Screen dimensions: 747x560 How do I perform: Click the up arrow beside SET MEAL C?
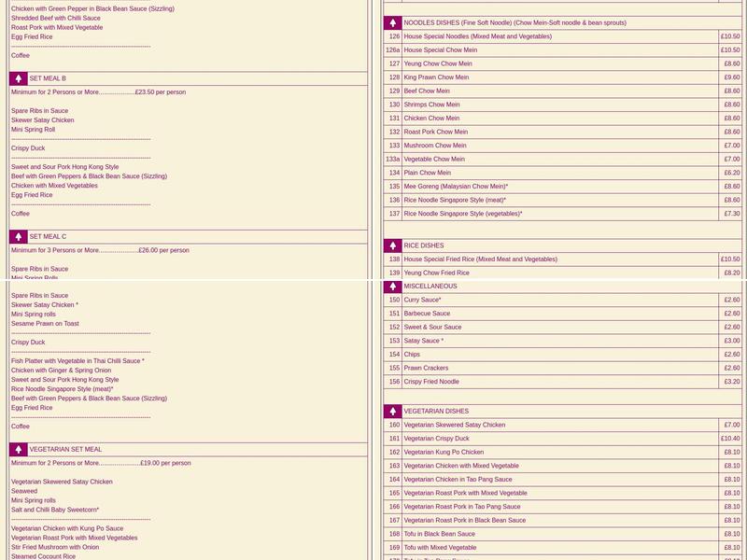[x=19, y=237]
